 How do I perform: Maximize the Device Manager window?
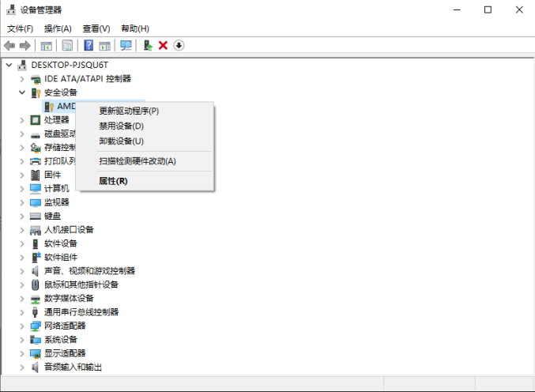point(488,10)
